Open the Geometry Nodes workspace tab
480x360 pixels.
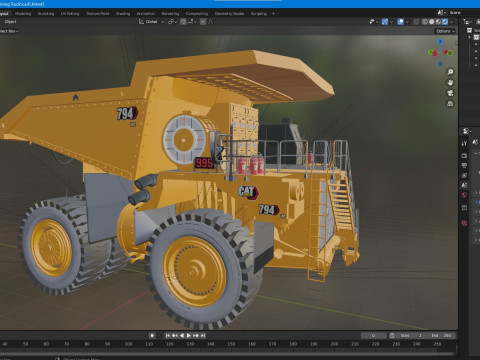tap(229, 14)
